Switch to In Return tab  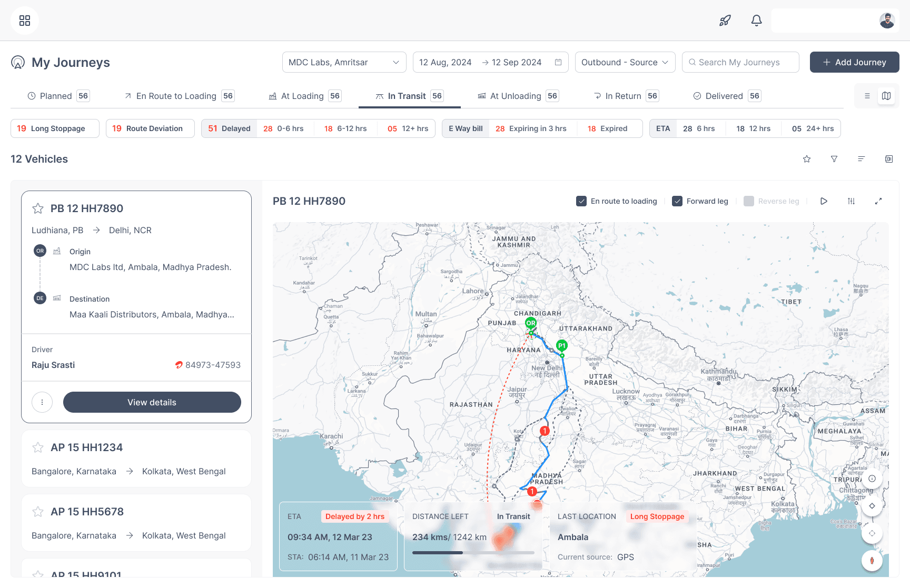626,96
